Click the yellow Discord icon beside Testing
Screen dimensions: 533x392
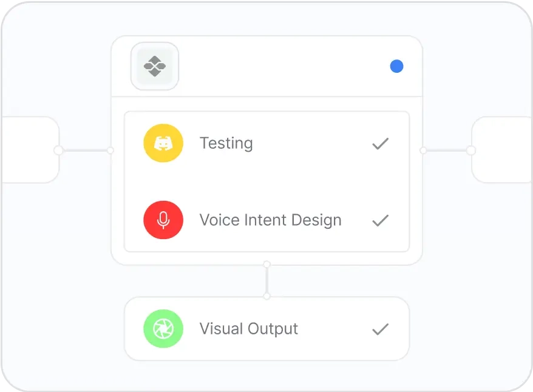tap(163, 143)
